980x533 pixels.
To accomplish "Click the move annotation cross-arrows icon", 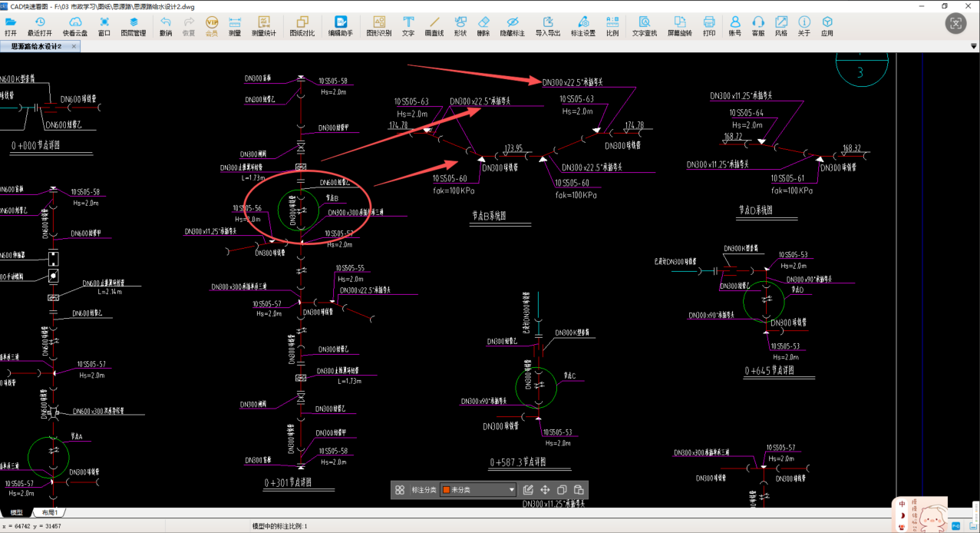I will pyautogui.click(x=545, y=489).
